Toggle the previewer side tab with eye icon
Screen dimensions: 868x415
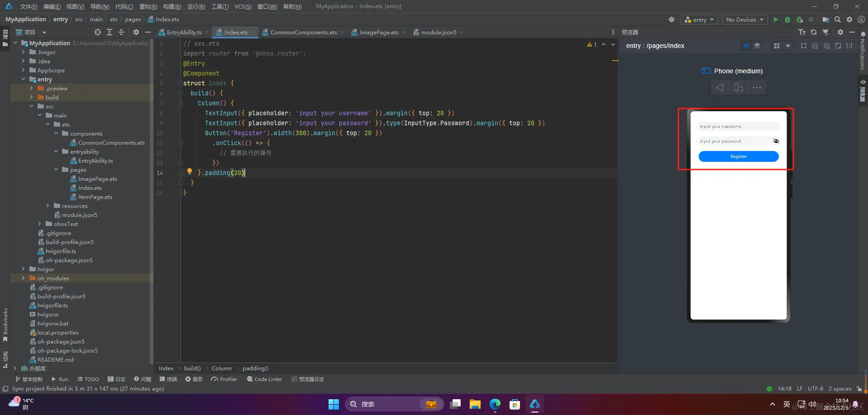[x=863, y=90]
